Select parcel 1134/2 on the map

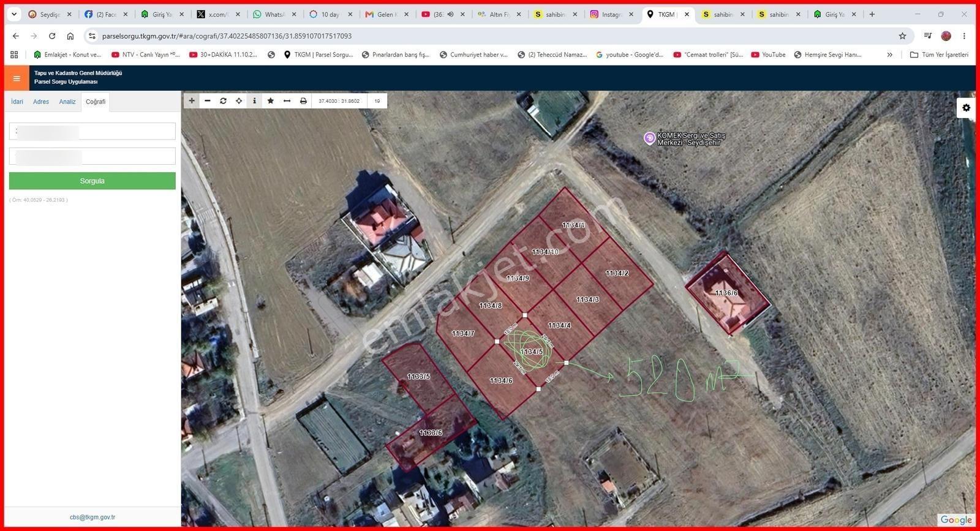click(617, 273)
